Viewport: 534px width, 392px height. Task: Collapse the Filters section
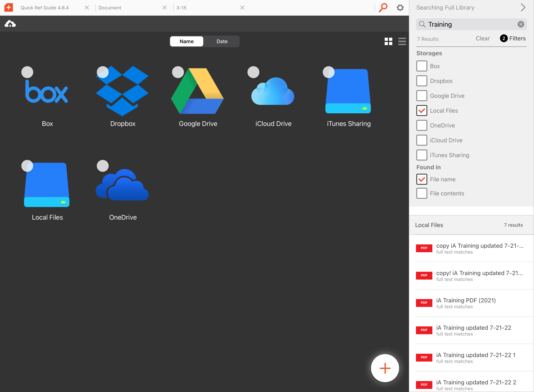tap(513, 38)
